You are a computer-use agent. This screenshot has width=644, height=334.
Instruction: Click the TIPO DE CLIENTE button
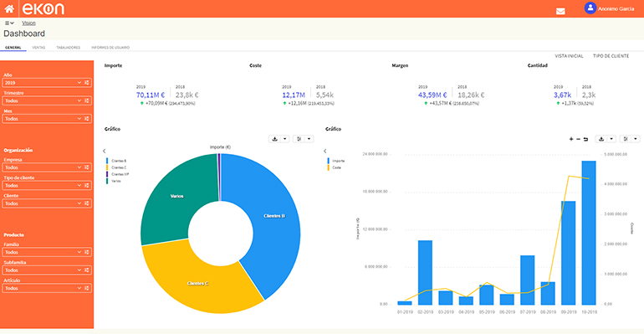611,56
